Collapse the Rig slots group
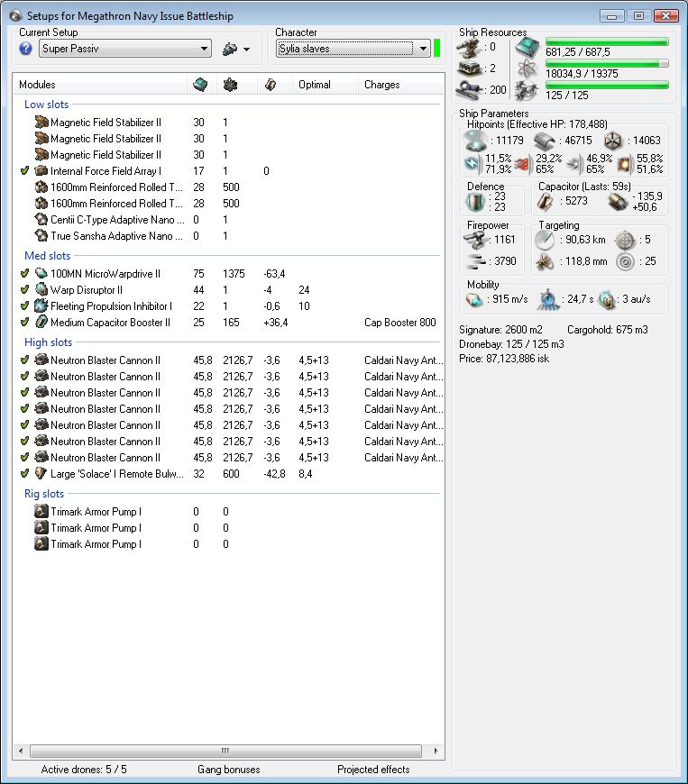688x784 pixels. pyautogui.click(x=44, y=494)
